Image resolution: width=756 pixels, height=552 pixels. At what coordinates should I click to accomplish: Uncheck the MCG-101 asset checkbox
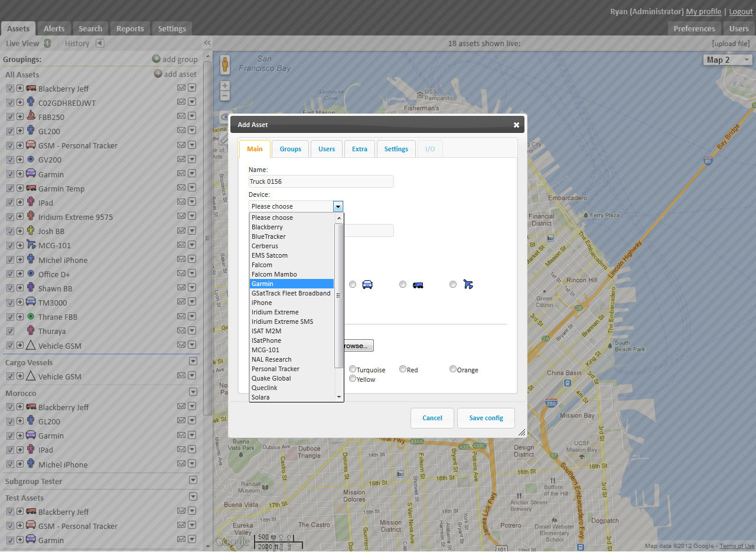point(10,245)
